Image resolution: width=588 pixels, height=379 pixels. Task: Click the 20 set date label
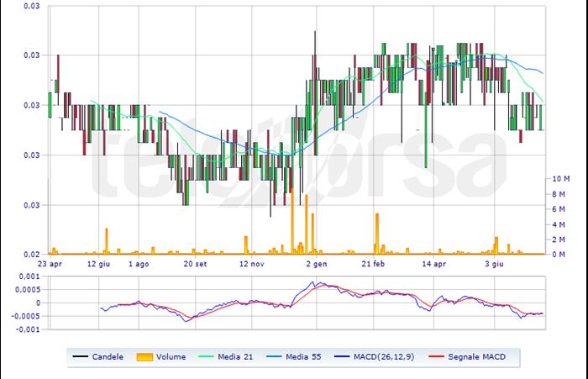tap(195, 264)
